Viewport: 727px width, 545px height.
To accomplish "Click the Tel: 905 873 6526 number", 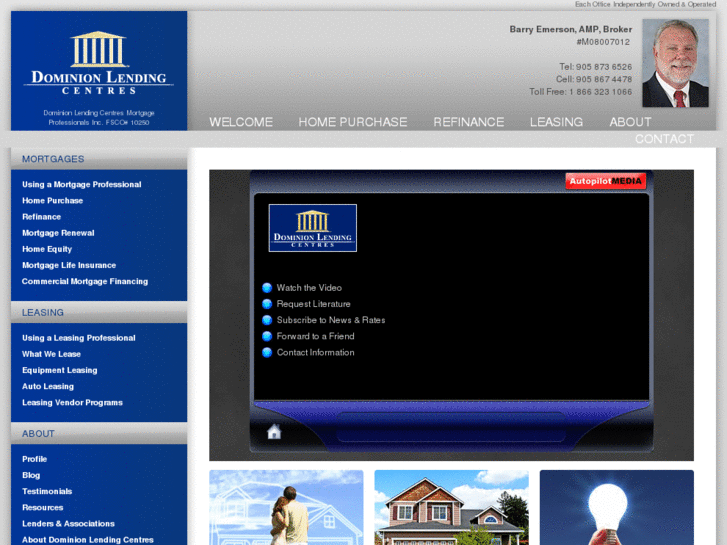I will [x=595, y=67].
